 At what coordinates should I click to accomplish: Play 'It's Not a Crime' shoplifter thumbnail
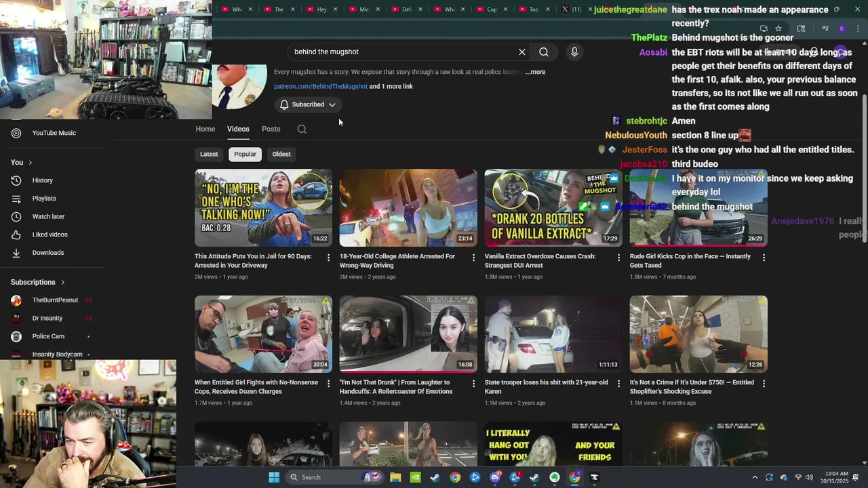point(698,333)
